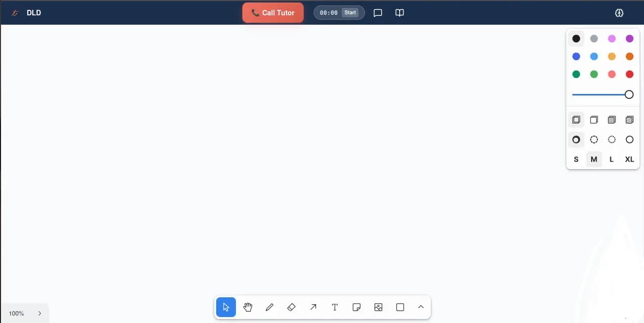Pick the light violet color swatch
Image resolution: width=644 pixels, height=323 pixels.
point(612,39)
